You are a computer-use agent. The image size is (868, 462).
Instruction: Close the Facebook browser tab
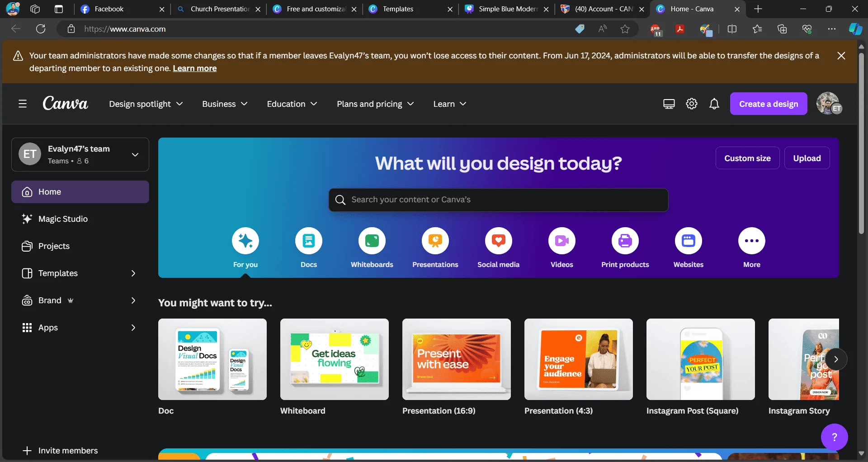pyautogui.click(x=161, y=9)
